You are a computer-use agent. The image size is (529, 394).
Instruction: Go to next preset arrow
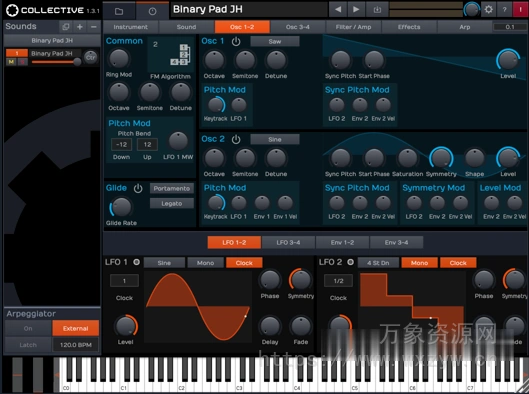356,10
